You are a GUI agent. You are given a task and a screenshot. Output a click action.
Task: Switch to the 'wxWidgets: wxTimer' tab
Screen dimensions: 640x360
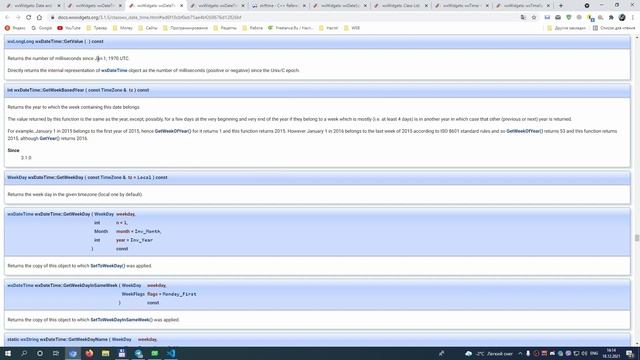tap(462, 6)
